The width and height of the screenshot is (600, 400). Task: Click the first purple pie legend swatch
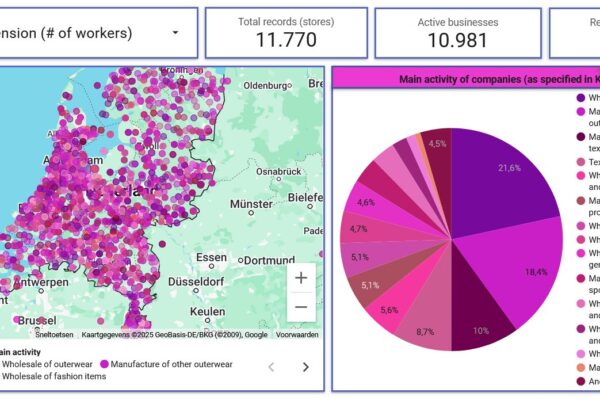point(580,98)
